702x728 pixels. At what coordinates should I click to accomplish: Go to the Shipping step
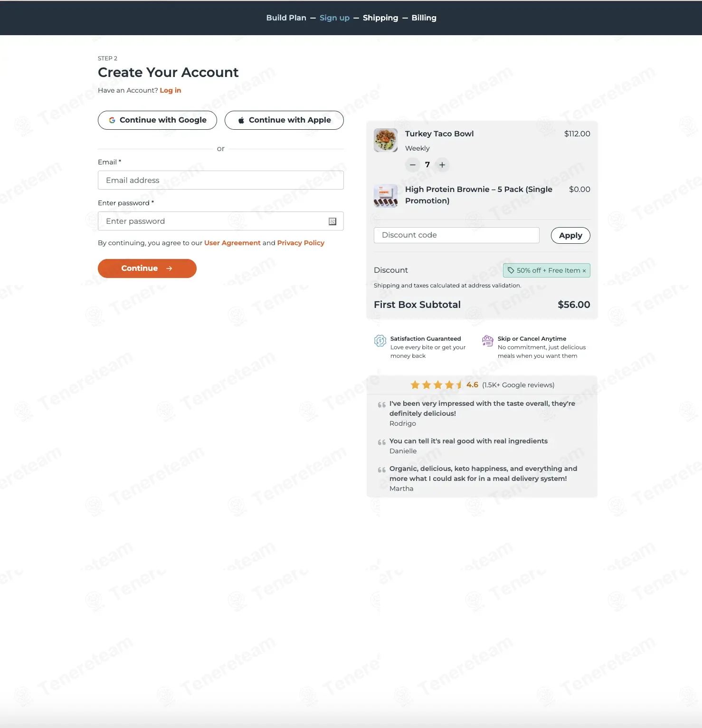(x=380, y=18)
